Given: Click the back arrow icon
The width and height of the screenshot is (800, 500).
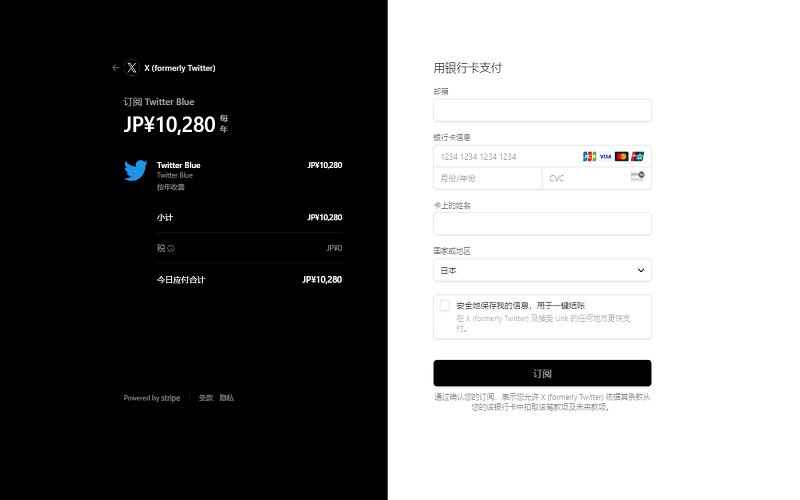Looking at the screenshot, I should pyautogui.click(x=116, y=67).
